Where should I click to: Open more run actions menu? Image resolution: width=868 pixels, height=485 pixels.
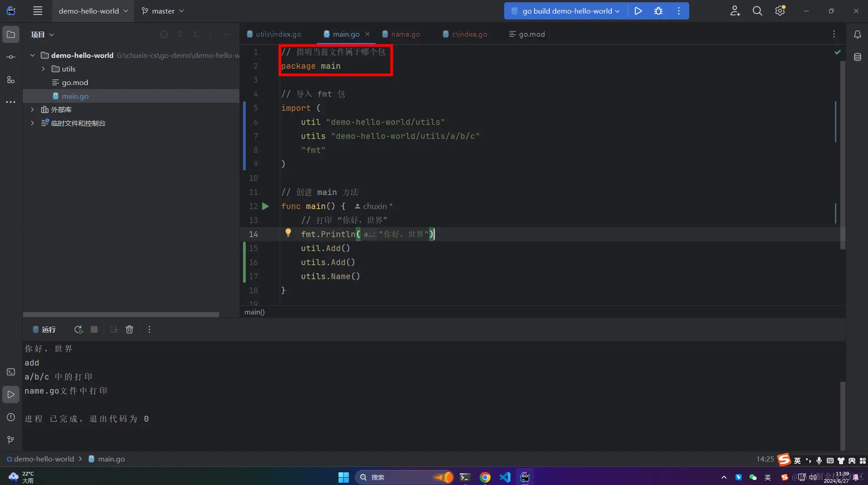tap(679, 11)
